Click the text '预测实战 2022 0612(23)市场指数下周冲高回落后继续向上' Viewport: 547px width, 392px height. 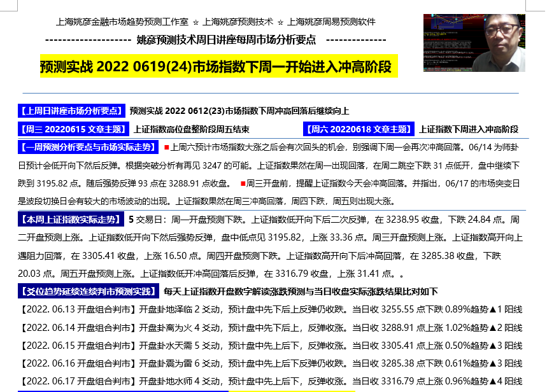(239, 111)
